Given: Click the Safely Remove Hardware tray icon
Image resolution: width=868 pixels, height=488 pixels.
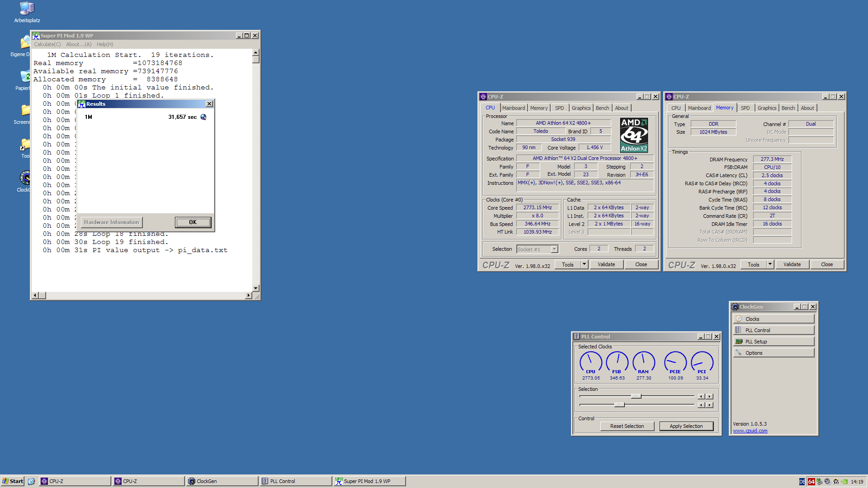Looking at the screenshot, I should tap(819, 482).
